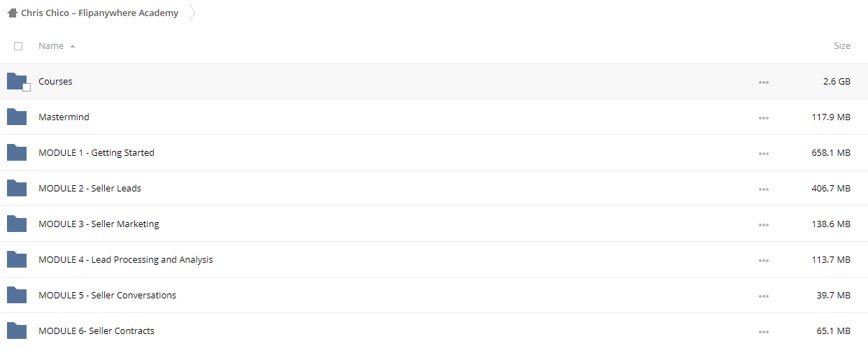This screenshot has width=868, height=348.
Task: Open MODULE 4 - Lead Processing and Analysis
Action: (126, 259)
